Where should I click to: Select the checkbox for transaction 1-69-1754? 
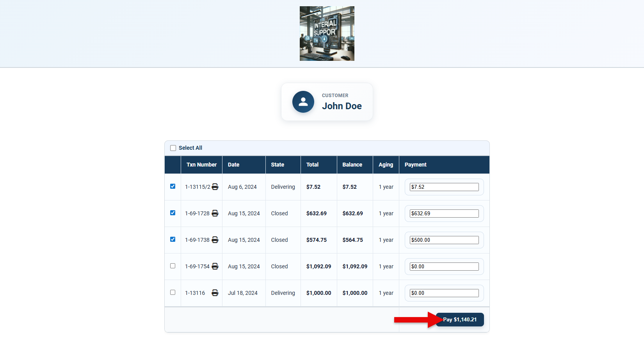click(173, 266)
